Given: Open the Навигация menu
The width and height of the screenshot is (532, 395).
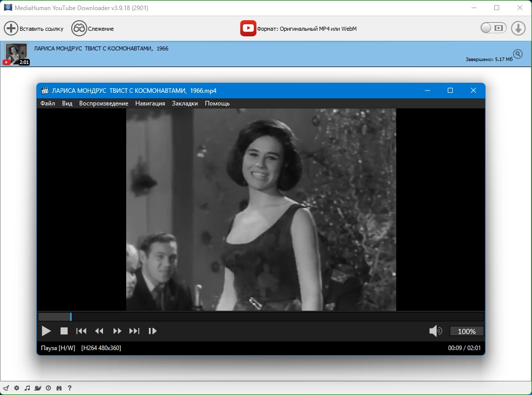Looking at the screenshot, I should pyautogui.click(x=150, y=103).
